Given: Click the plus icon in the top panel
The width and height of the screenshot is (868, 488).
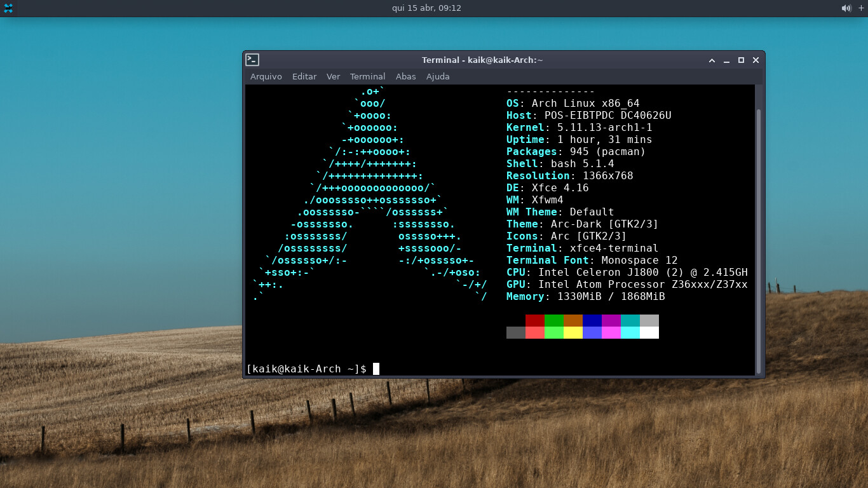Looking at the screenshot, I should (x=861, y=8).
